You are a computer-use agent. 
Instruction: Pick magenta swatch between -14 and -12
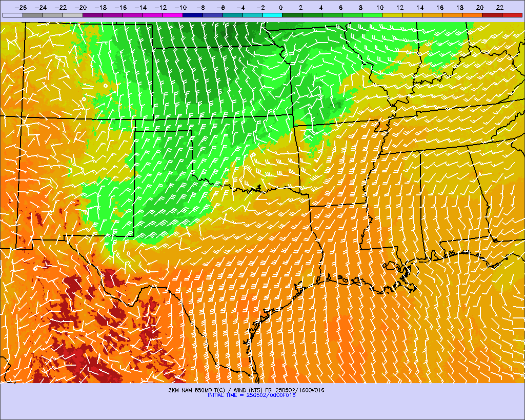pos(153,15)
